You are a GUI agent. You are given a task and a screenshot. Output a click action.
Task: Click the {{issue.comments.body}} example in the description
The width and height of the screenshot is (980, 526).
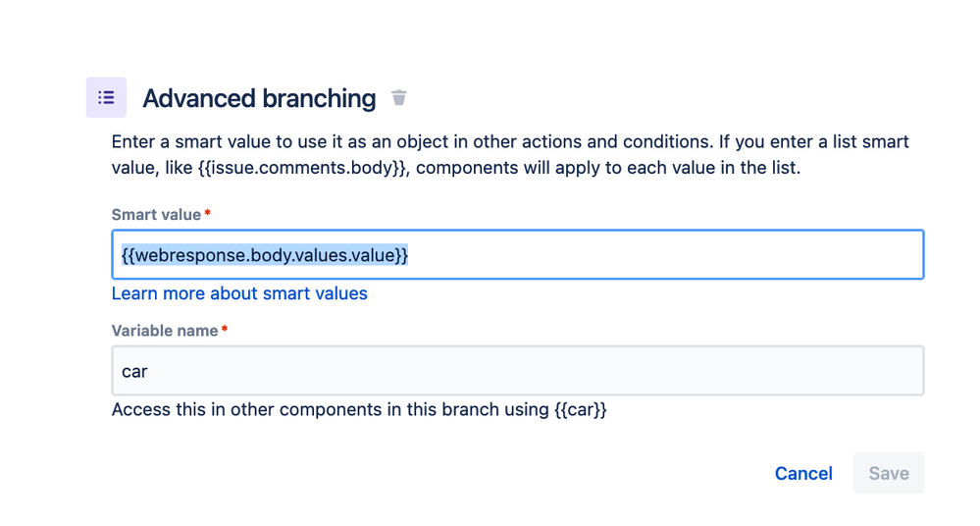click(303, 168)
